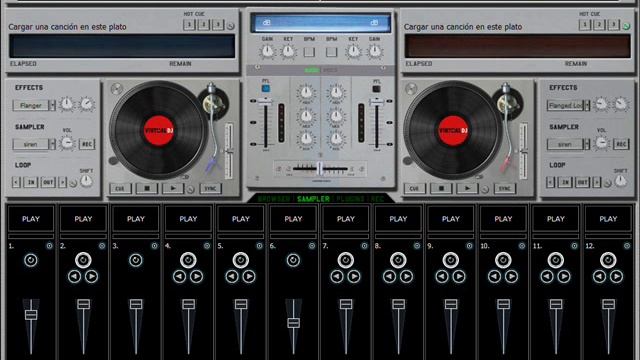Click the round smart-loop icon in left LOOP section
640x360 pixels.
(73, 183)
